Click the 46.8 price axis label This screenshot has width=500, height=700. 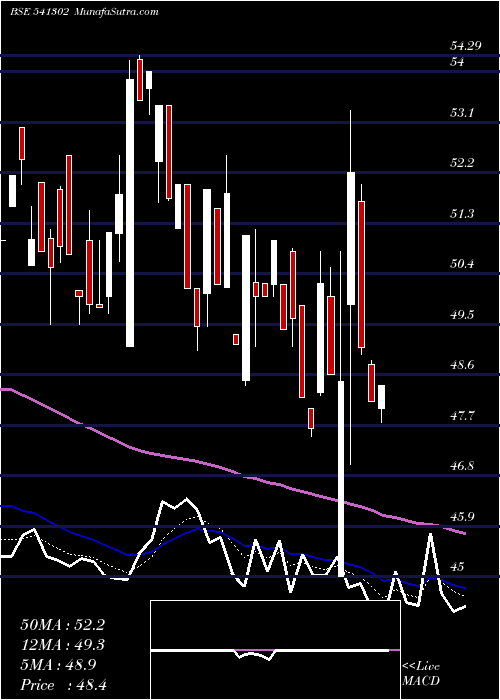pyautogui.click(x=462, y=467)
